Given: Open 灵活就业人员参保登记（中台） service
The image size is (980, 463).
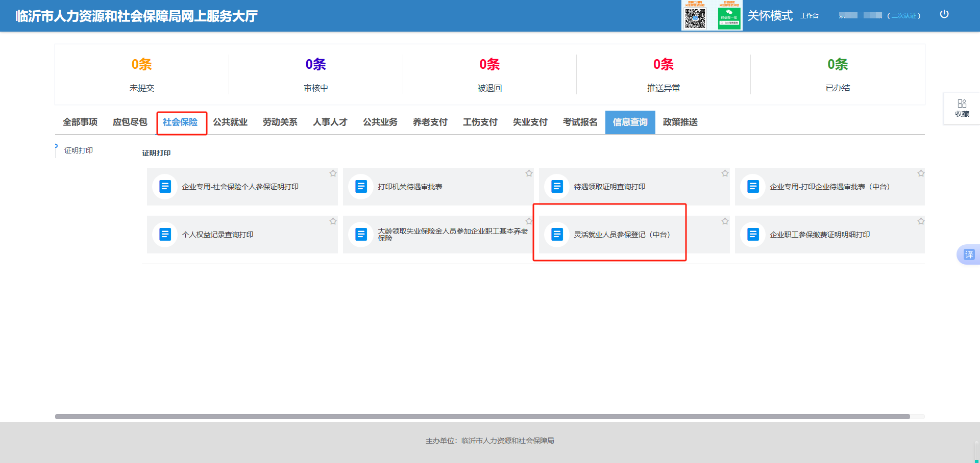Looking at the screenshot, I should coord(621,235).
